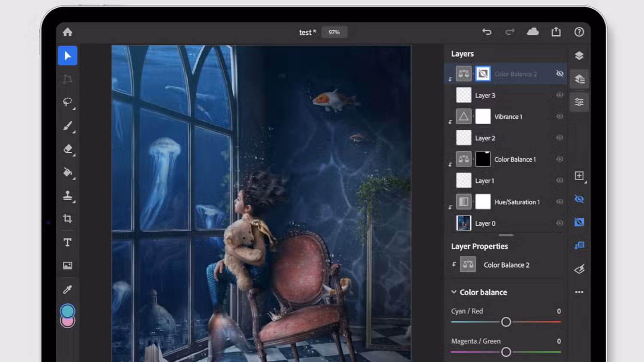Hide Layer 2 with its eye icon
Viewport: 644px width, 362px height.
click(x=560, y=138)
